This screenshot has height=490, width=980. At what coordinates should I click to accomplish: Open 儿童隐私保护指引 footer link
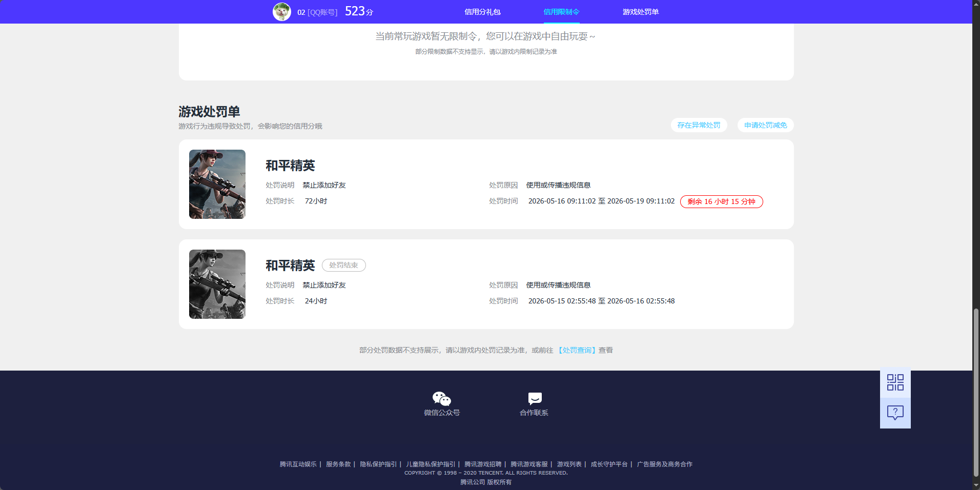point(431,464)
